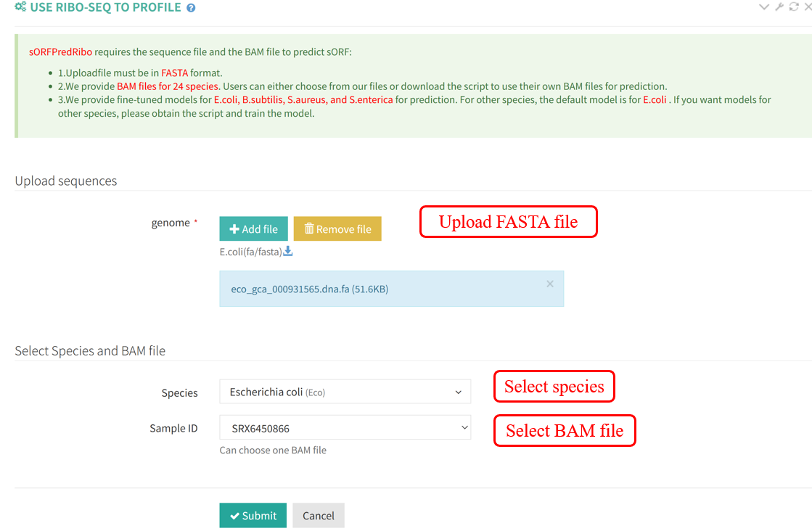Viewport: 812px width, 531px height.
Task: Click the eco_gca_000931565.dna.fa file entry
Action: (309, 289)
